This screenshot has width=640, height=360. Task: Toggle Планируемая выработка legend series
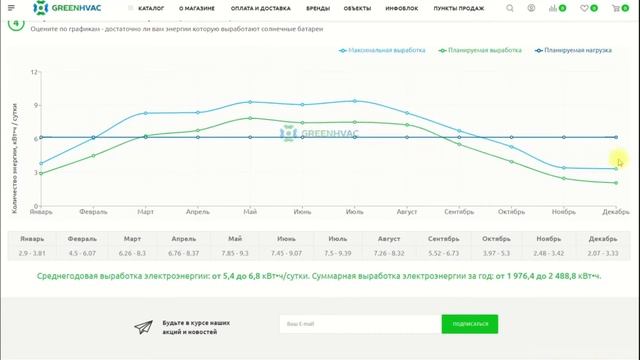[x=480, y=50]
